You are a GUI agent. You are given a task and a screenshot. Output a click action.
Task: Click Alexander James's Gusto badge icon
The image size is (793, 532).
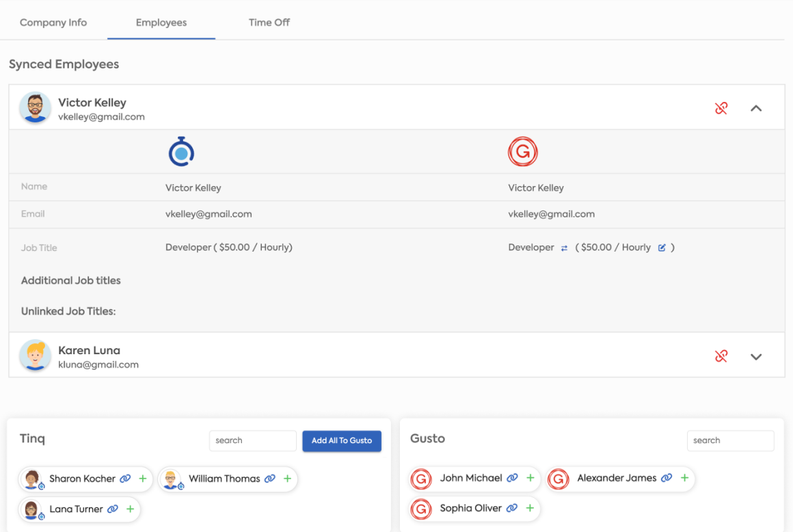point(559,479)
